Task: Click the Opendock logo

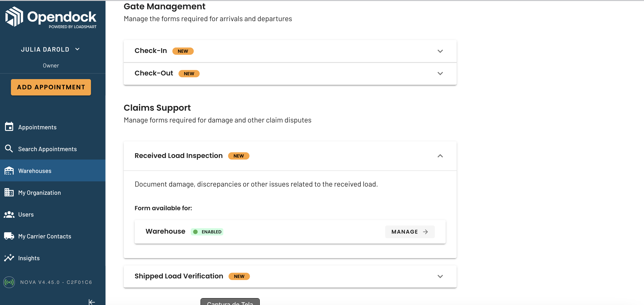Action: click(x=51, y=17)
